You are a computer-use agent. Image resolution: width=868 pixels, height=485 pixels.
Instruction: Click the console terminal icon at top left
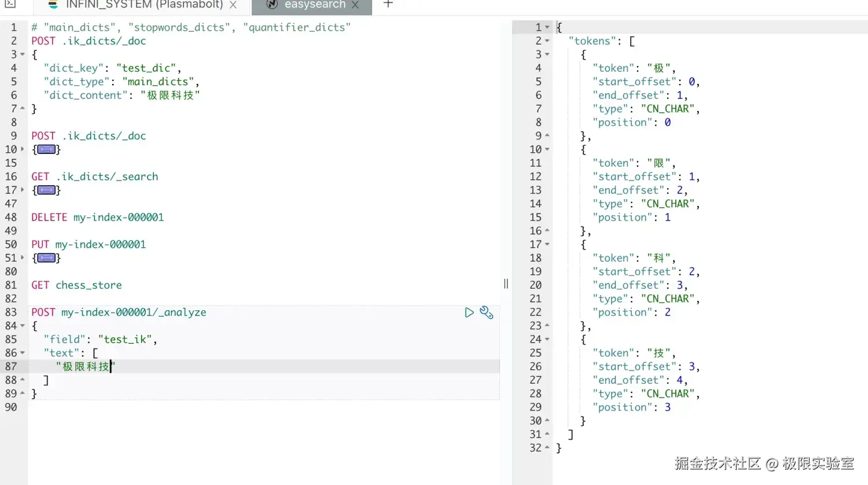[x=10, y=4]
